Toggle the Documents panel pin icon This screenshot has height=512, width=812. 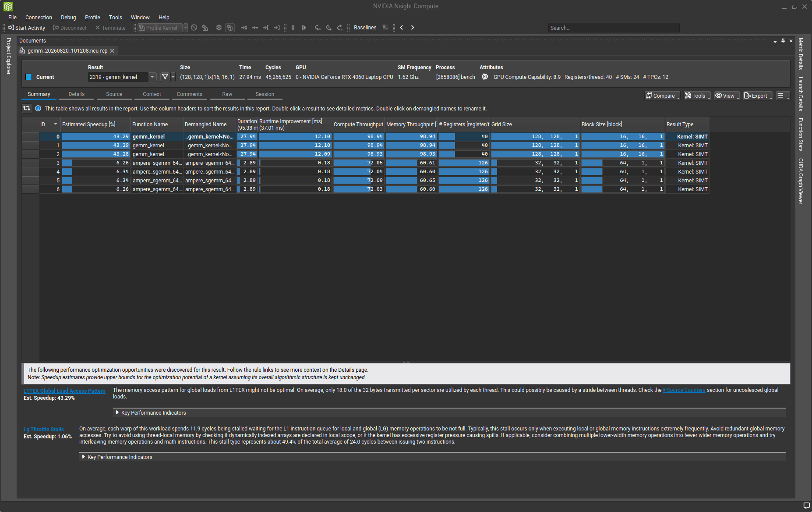coord(783,41)
